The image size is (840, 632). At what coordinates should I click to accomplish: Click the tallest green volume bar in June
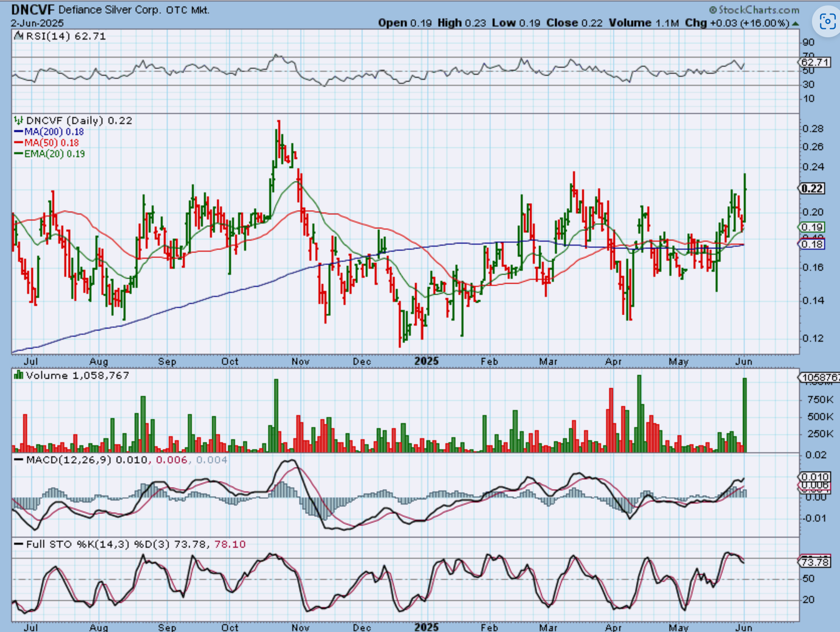745,415
